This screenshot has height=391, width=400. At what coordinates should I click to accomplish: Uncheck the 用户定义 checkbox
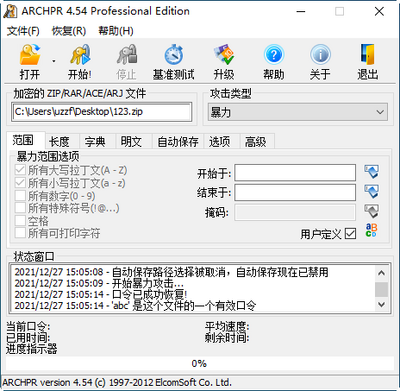pos(350,234)
